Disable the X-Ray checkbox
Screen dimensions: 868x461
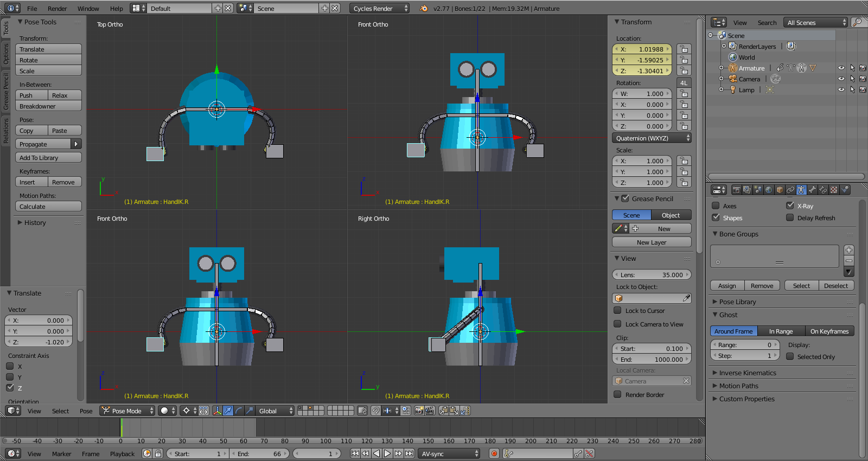tap(790, 206)
